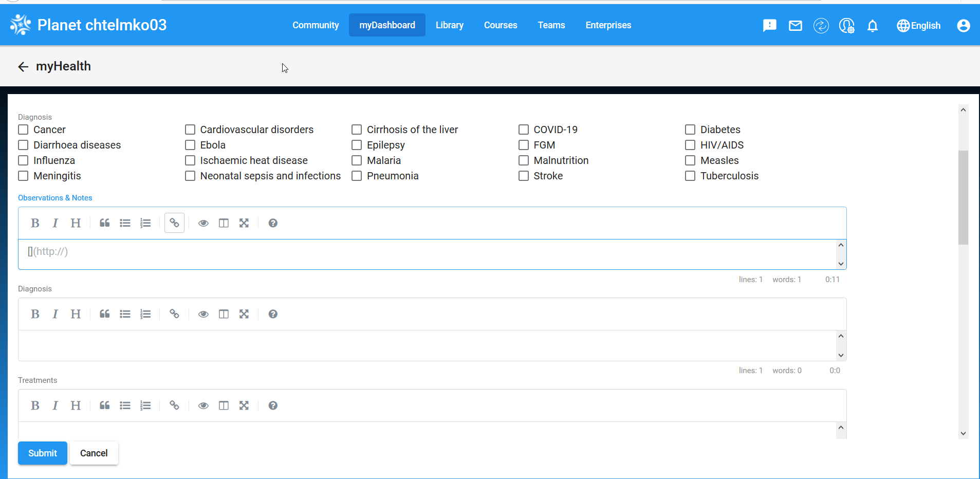Open the account profile menu
This screenshot has width=980, height=479.
[x=964, y=25]
